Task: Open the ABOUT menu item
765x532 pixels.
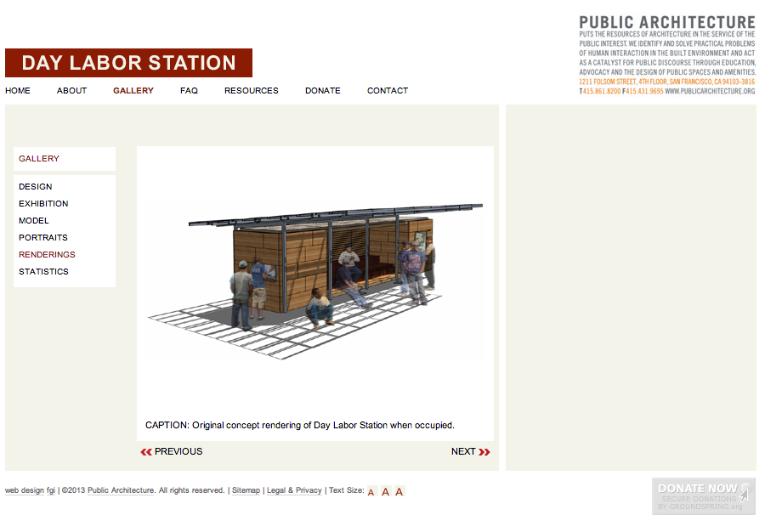Action: point(71,91)
